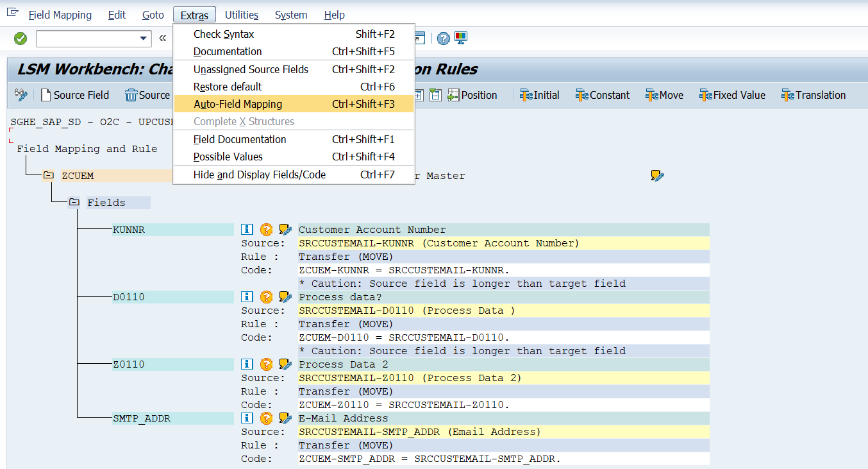The width and height of the screenshot is (868, 469).
Task: Open the Utilities menu
Action: tap(242, 15)
